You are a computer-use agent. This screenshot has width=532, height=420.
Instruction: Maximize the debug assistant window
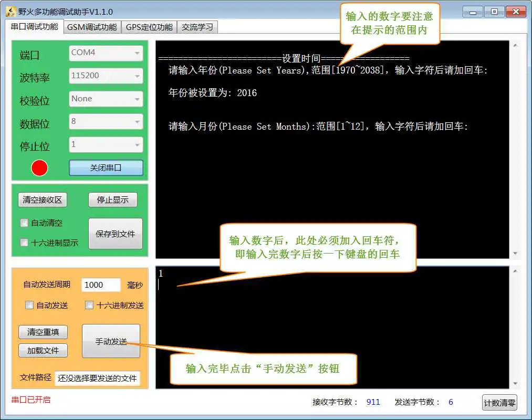494,12
